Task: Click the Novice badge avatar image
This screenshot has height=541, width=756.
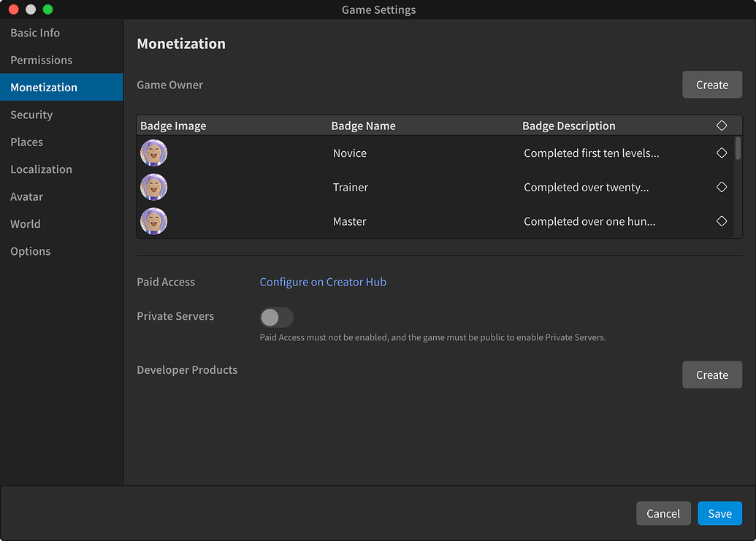Action: (x=154, y=153)
